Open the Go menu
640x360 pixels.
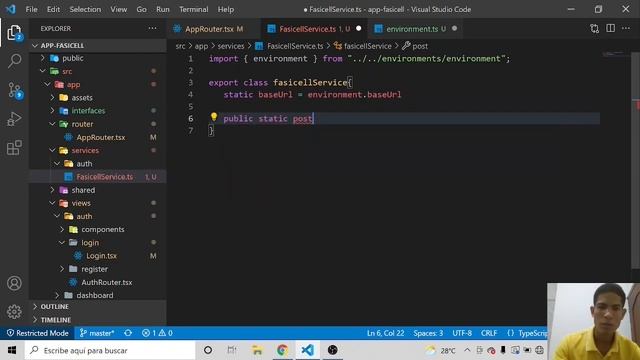coord(141,9)
